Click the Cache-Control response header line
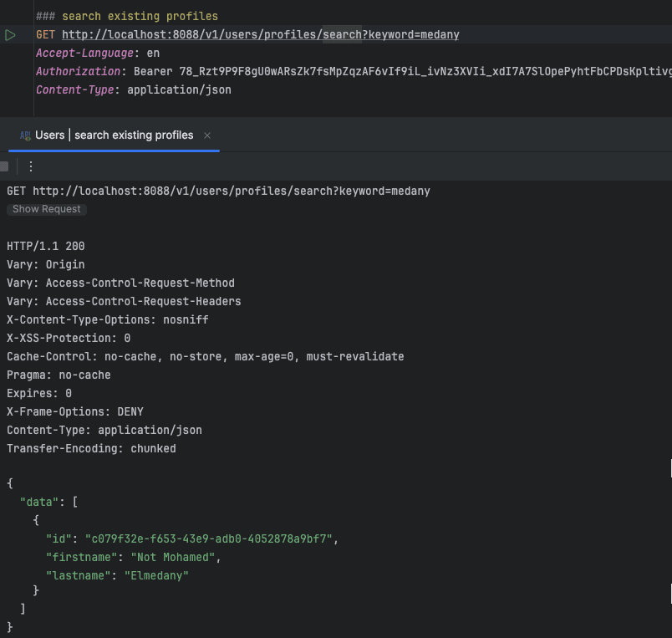The image size is (672, 638). tap(206, 357)
